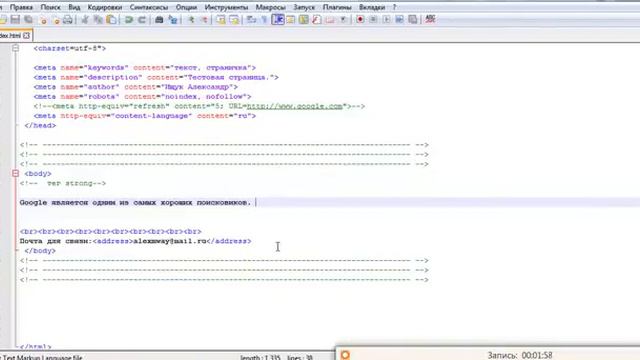Close the index.html tab with X
640x360 pixels.
coord(27,36)
